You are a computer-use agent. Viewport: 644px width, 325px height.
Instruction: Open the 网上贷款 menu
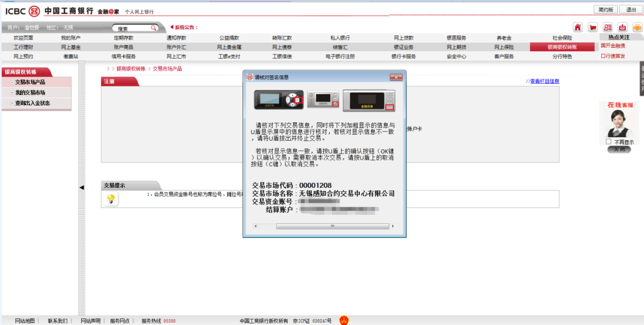click(403, 38)
